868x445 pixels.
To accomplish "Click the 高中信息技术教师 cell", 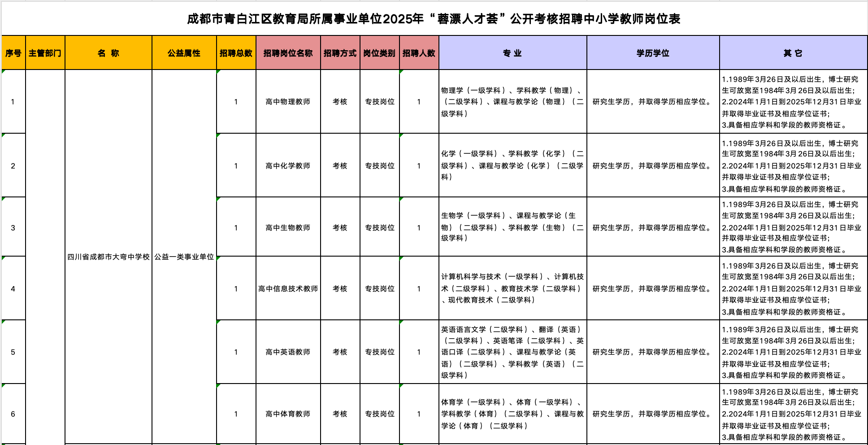I will point(288,289).
